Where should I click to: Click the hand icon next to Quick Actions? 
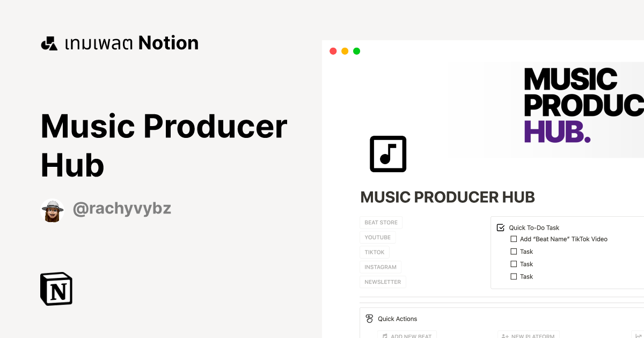pos(369,318)
